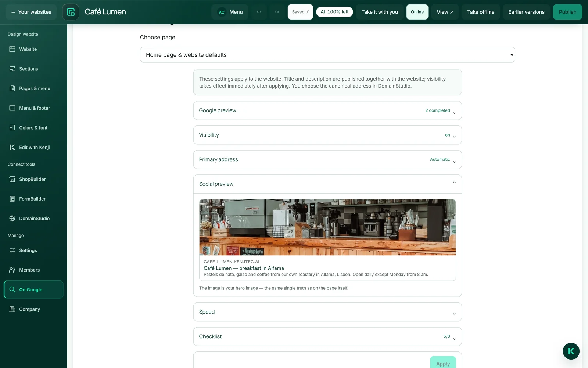Go to Sections in the sidebar
This screenshot has width=588, height=368.
tap(33, 69)
